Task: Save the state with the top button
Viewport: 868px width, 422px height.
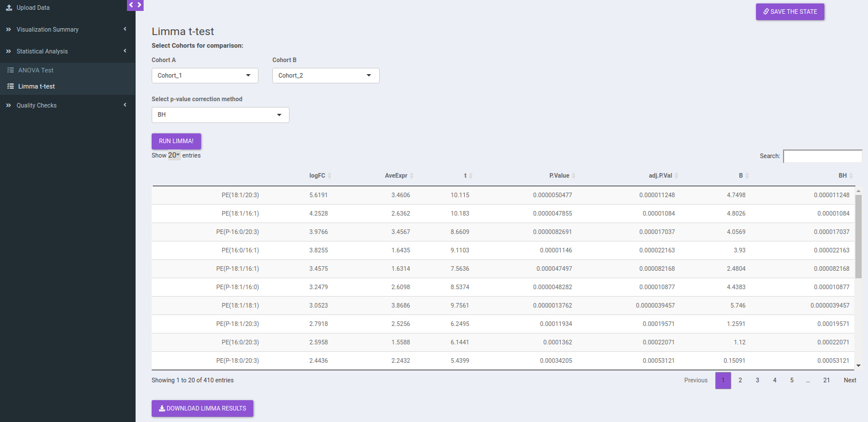Action: coord(790,11)
